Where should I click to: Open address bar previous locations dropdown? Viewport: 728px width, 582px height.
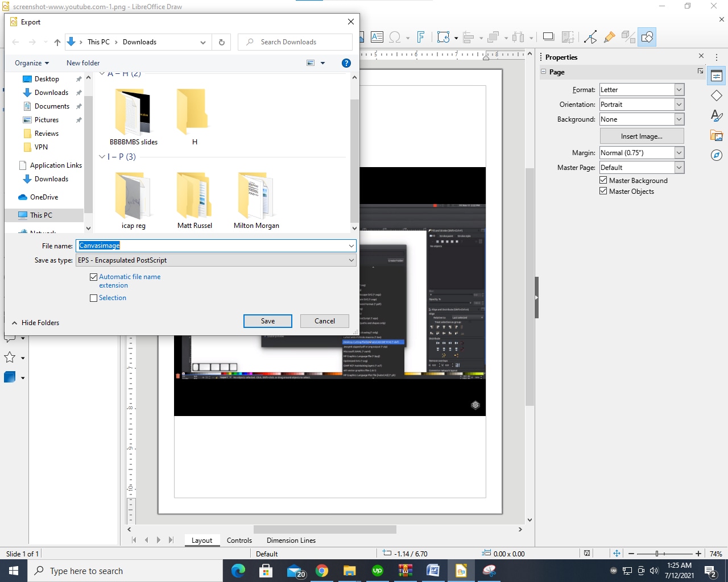coord(203,42)
